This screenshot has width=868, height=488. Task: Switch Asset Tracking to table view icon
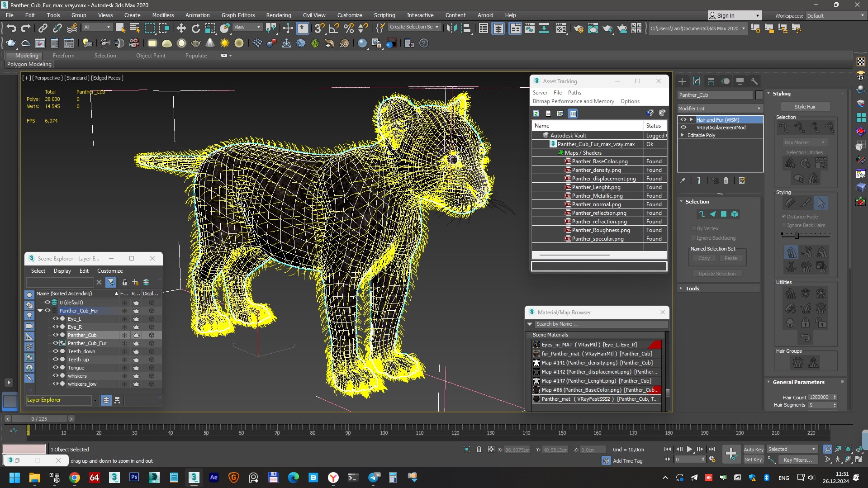[x=573, y=114]
